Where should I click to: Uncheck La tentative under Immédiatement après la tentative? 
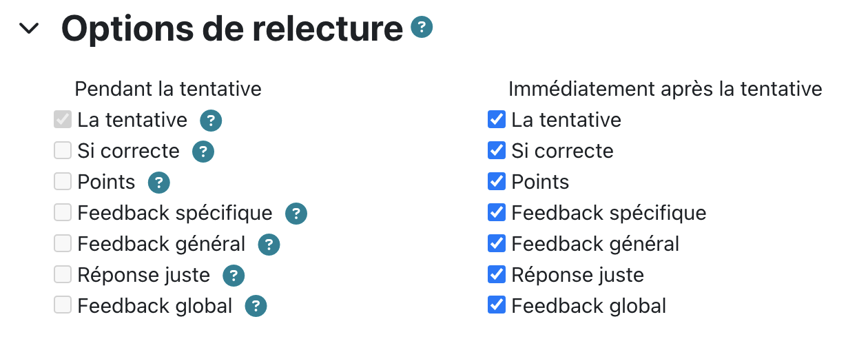coord(496,120)
